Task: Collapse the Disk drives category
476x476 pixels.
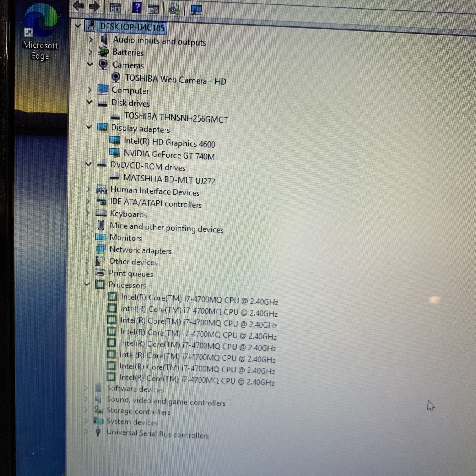Action: point(89,102)
